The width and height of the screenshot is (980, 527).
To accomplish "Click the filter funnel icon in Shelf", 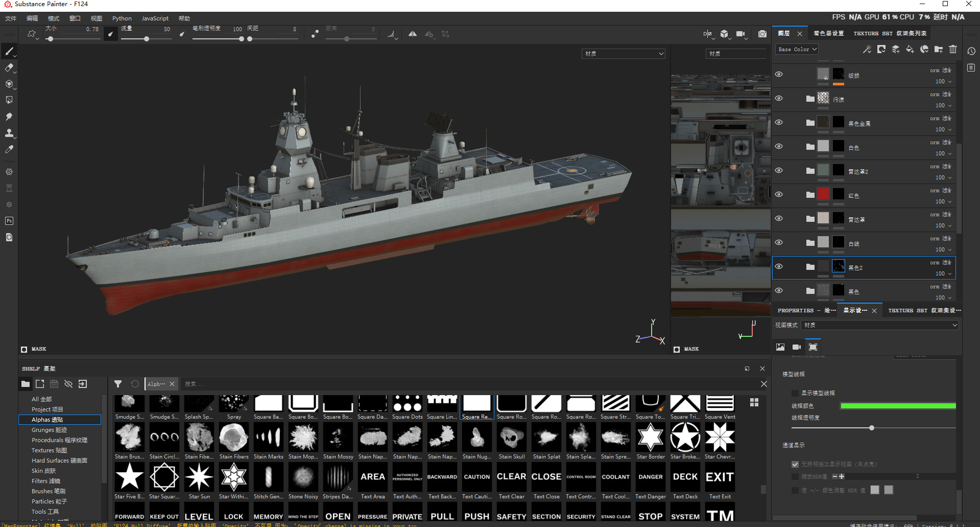I will click(x=118, y=384).
